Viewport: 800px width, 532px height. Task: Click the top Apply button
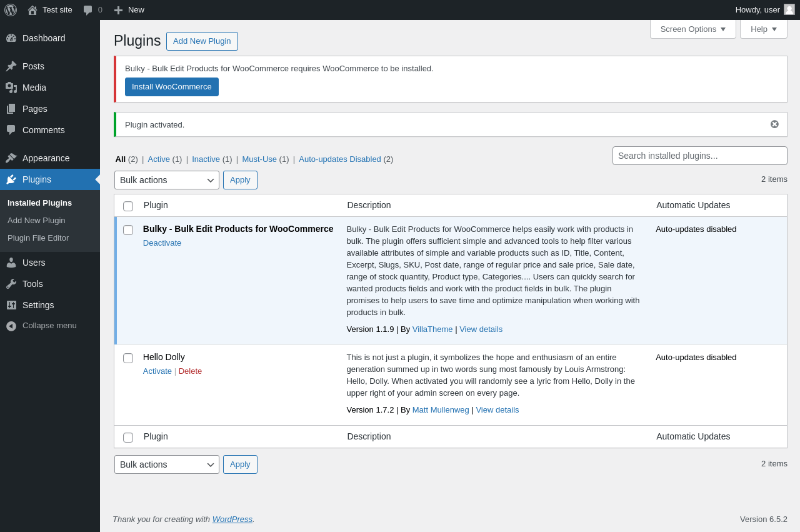240,180
